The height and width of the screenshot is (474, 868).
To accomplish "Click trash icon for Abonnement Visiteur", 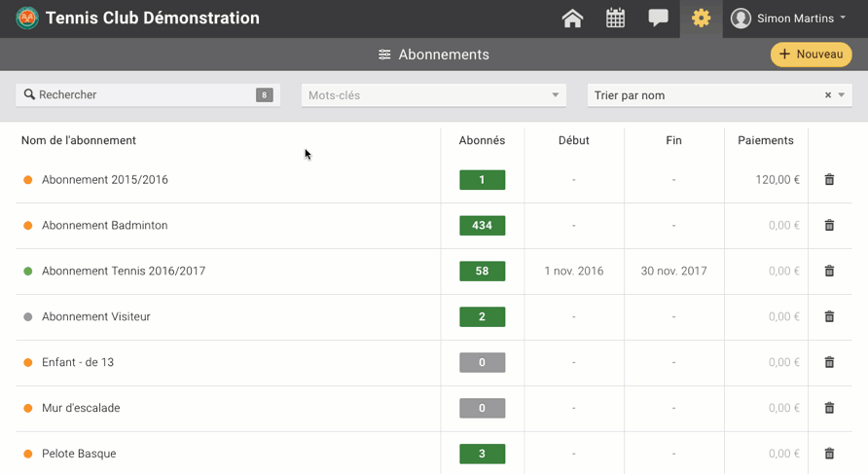I will tap(829, 317).
